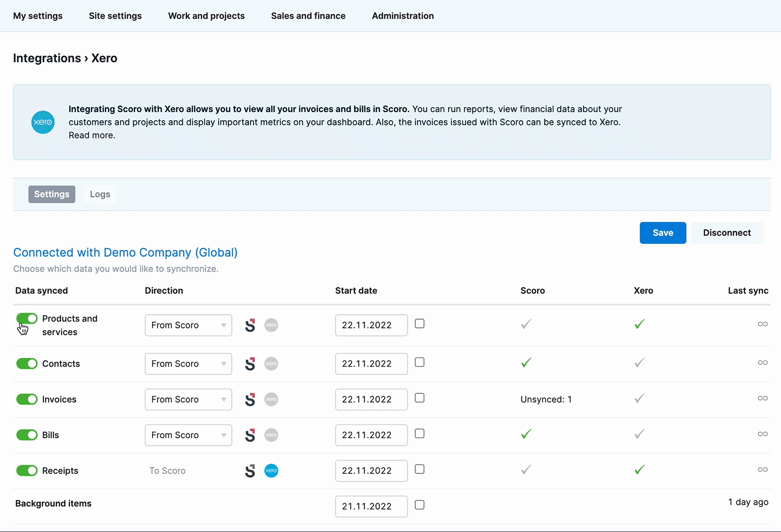
Task: Open Direction dropdown for Contacts
Action: 188,364
